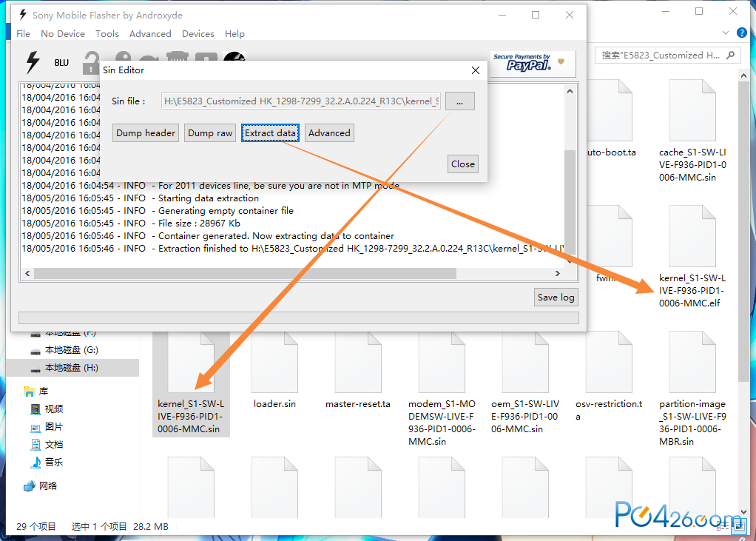Open 网络 in Explorer sidebar
This screenshot has width=756, height=541.
[41, 485]
